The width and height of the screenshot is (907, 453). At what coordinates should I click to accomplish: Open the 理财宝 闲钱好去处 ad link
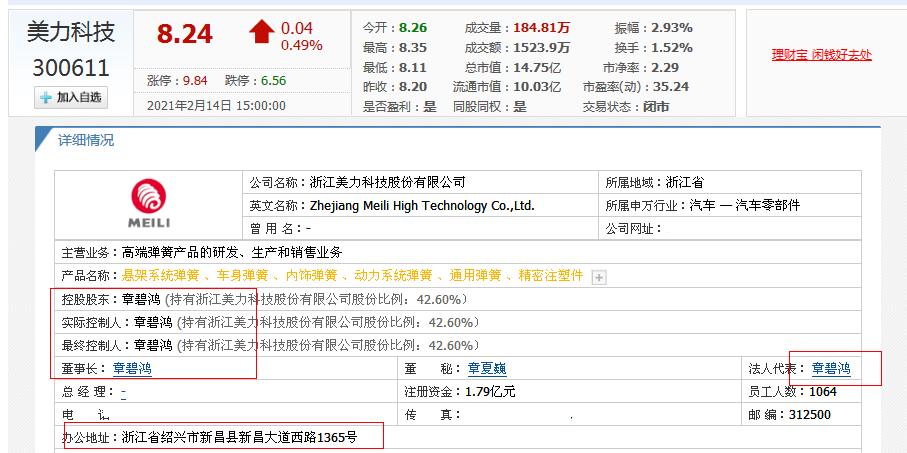pos(821,55)
